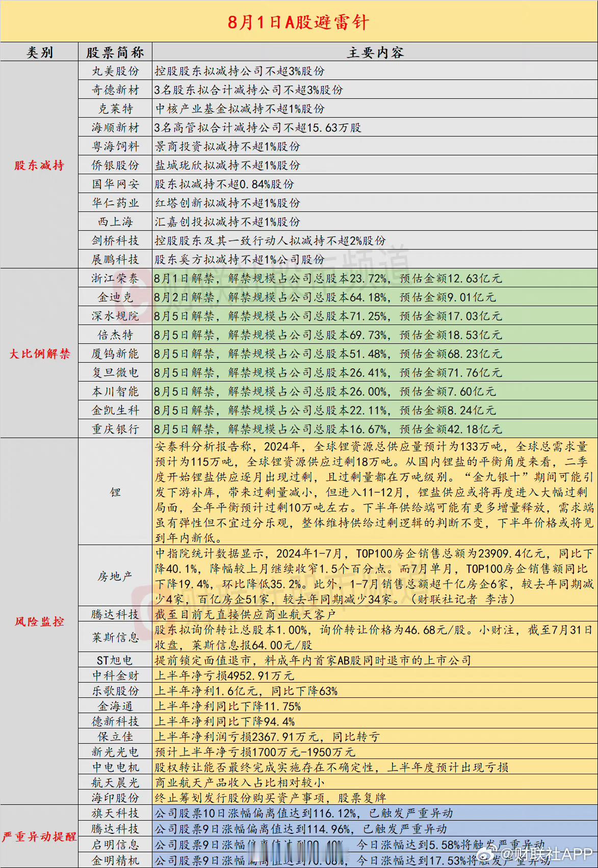Click '上半年净亏损4952.91万元' content
Image resolution: width=598 pixels, height=868 pixels.
pyautogui.click(x=224, y=676)
